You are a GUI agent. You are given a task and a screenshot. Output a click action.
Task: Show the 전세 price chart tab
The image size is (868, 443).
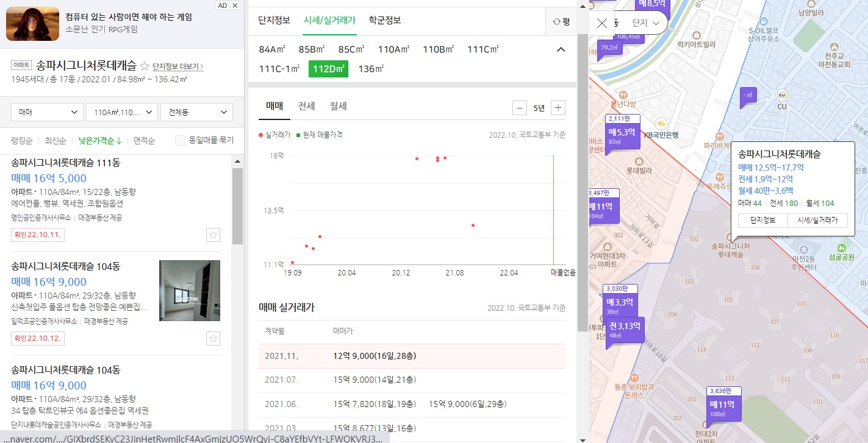coord(306,106)
